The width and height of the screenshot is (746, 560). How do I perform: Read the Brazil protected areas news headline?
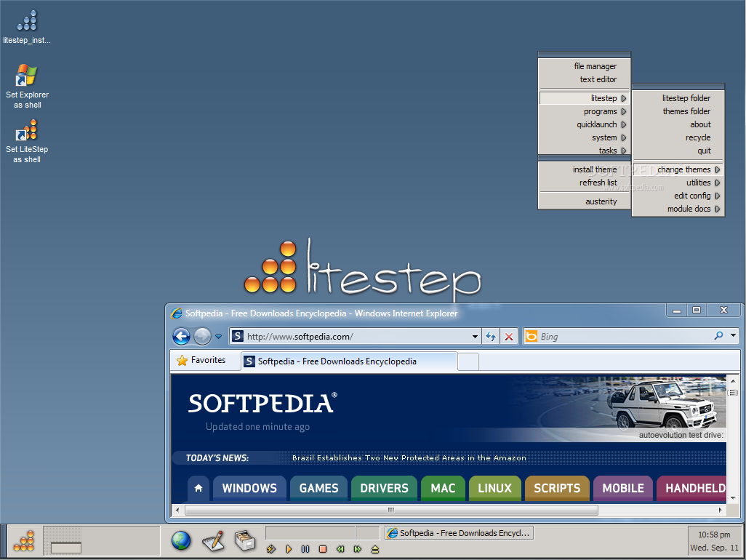click(x=409, y=457)
